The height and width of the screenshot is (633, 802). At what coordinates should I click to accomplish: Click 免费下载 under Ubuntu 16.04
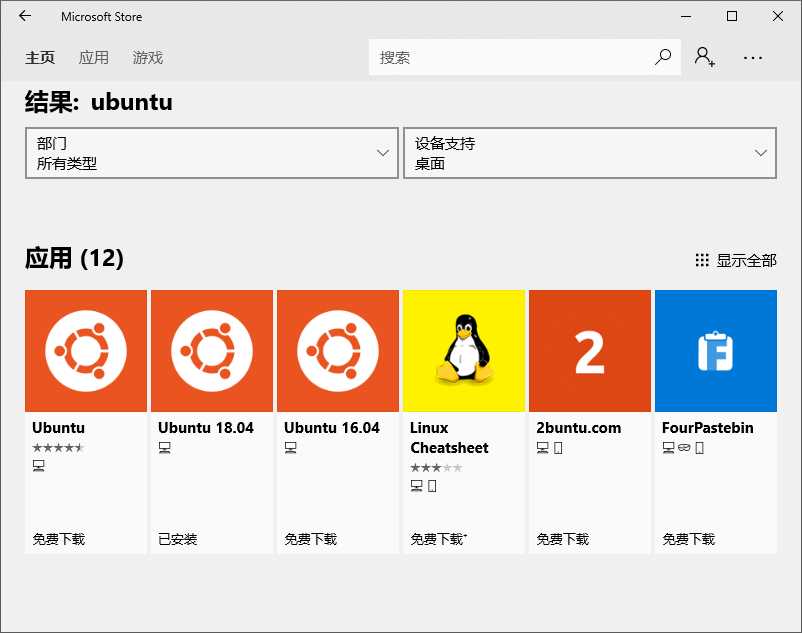[310, 539]
